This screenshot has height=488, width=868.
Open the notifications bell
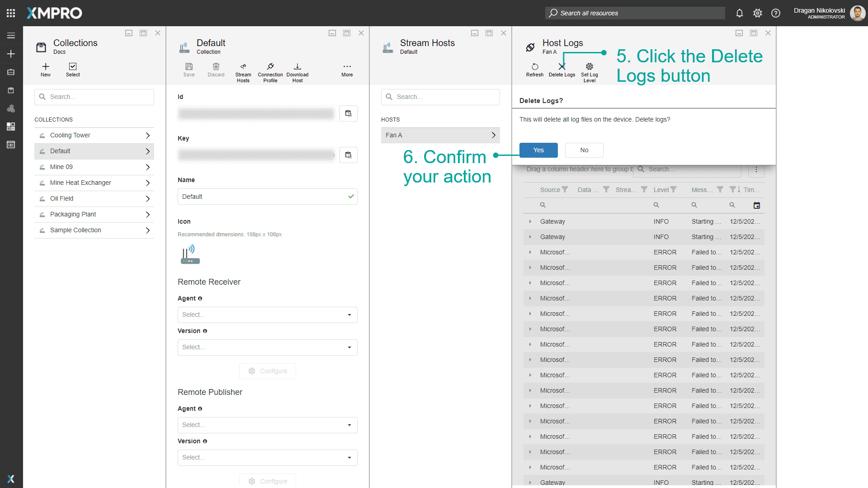tap(740, 13)
